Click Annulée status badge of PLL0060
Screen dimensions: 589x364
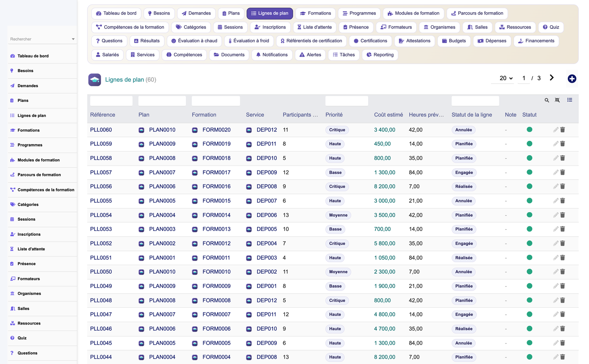click(x=464, y=130)
